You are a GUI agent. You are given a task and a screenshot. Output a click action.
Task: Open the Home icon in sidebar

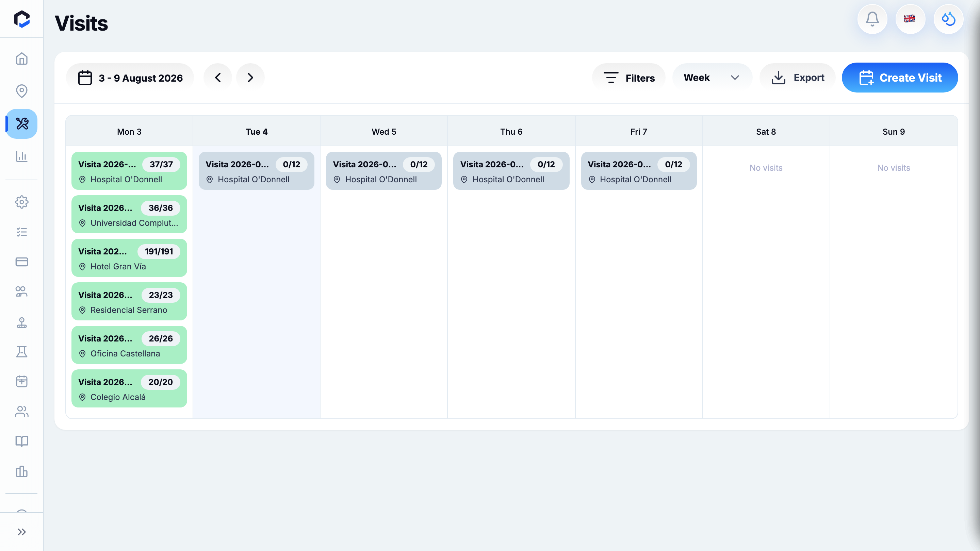pos(22,59)
